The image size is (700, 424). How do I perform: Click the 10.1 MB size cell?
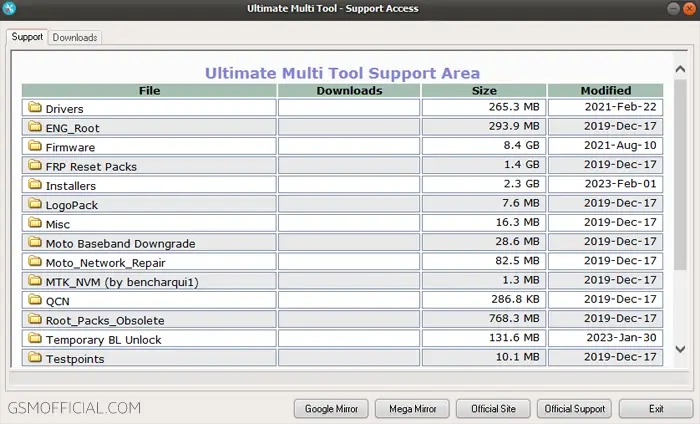point(484,357)
